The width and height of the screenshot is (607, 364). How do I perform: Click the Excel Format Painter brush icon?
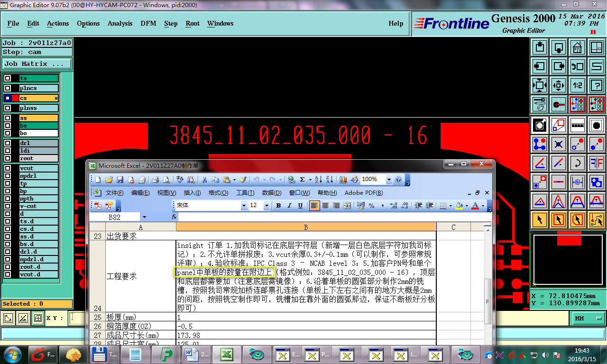(x=243, y=180)
